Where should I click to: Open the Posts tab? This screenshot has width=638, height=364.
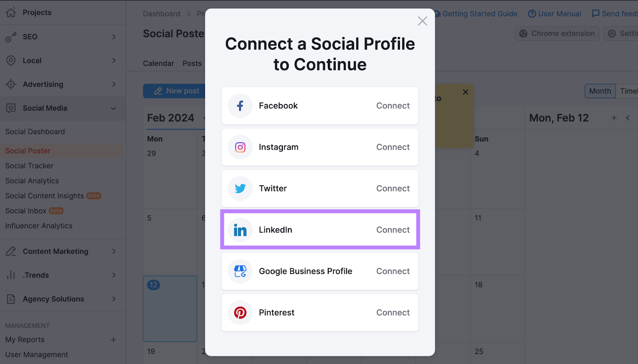tap(192, 63)
